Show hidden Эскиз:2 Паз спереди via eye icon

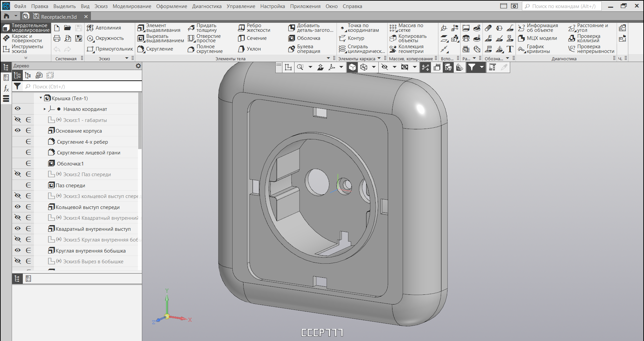18,174
